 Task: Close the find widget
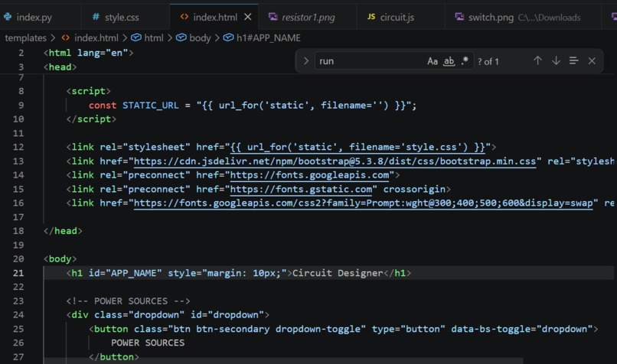(x=592, y=61)
